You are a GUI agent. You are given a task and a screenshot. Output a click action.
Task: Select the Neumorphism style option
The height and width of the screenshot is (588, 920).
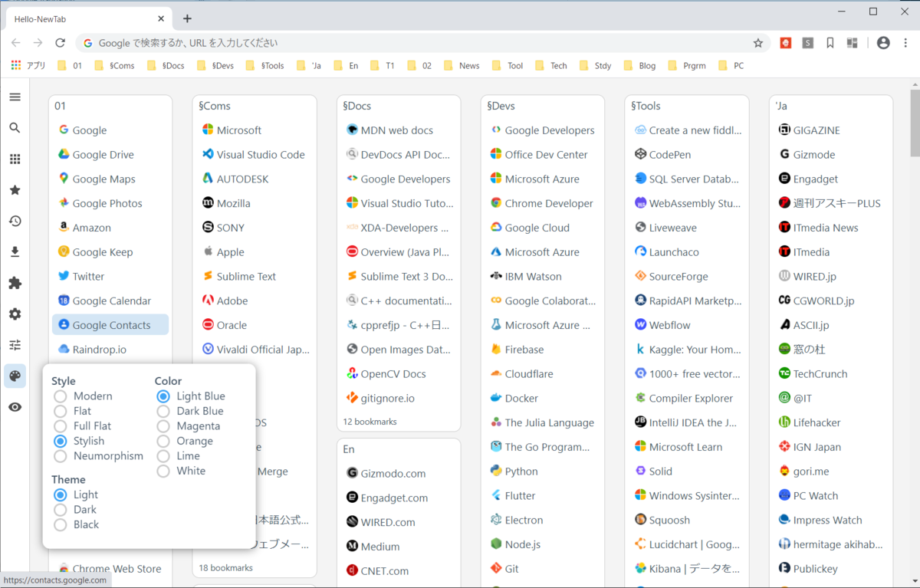click(x=60, y=456)
